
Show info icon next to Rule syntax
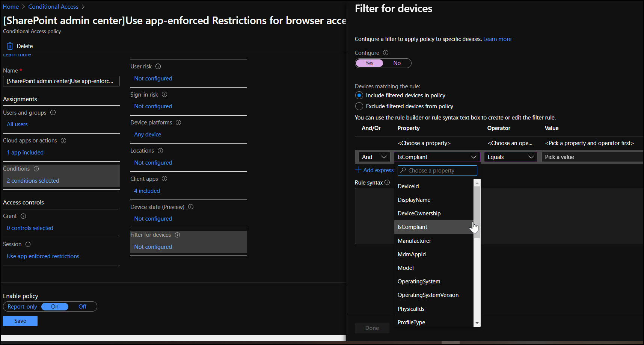[x=387, y=182]
